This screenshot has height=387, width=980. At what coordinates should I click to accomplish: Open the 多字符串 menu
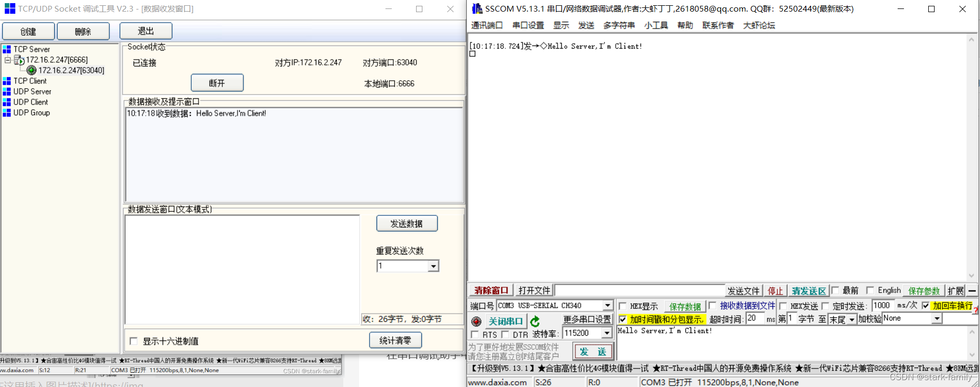tap(619, 25)
